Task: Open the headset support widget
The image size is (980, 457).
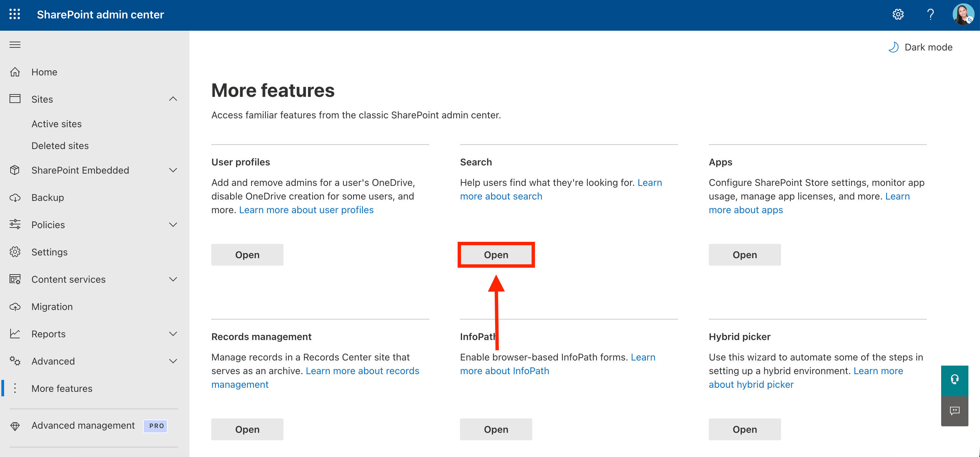Action: (954, 381)
